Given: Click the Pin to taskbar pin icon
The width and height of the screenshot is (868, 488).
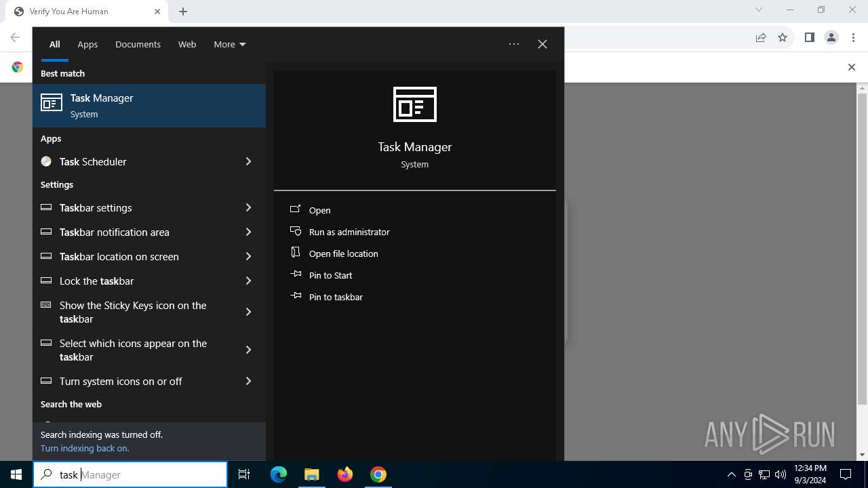Looking at the screenshot, I should coord(295,296).
